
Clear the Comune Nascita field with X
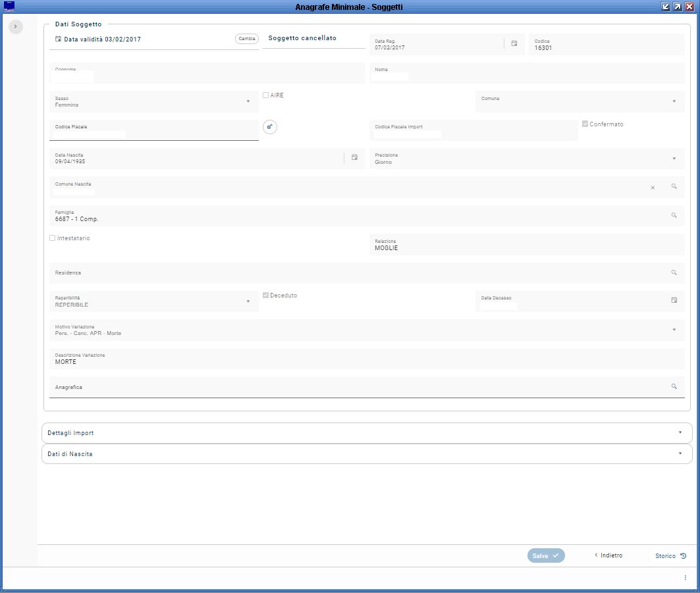tap(653, 188)
